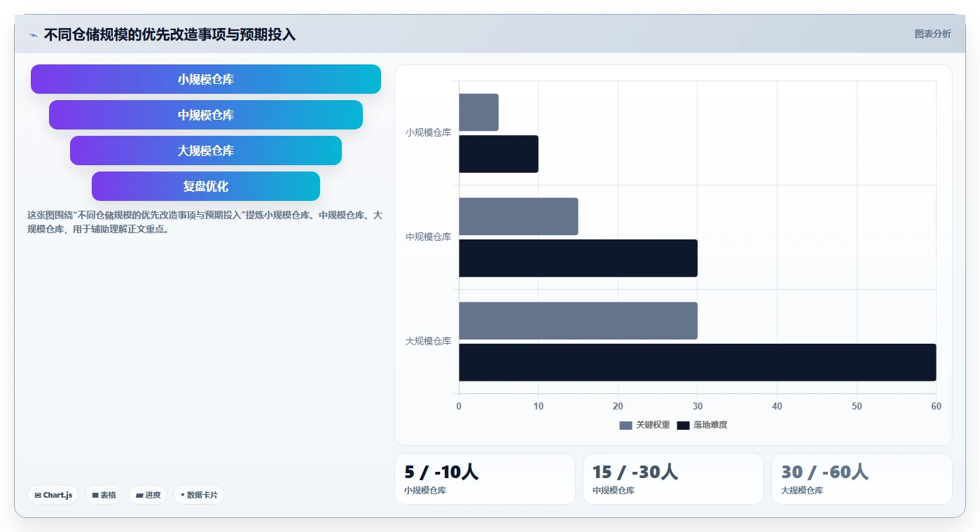Click the description paragraph starting 这张图围绕
980x532 pixels.
(205, 222)
